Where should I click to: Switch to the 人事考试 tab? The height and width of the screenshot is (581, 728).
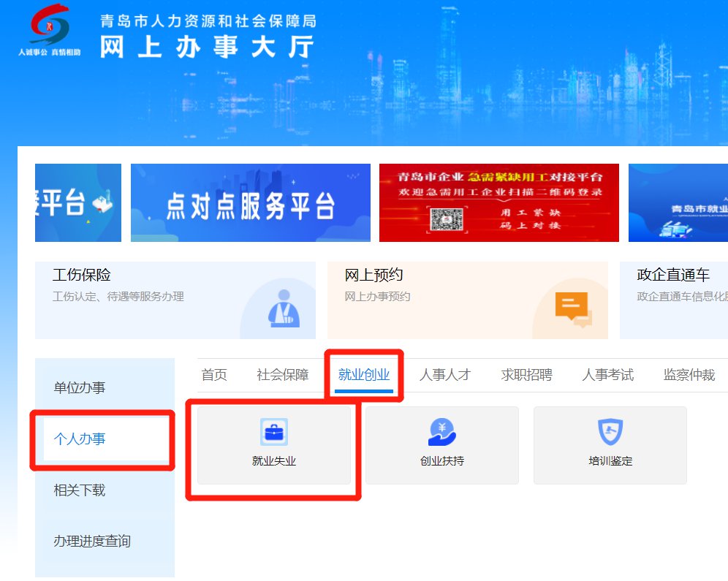click(607, 374)
